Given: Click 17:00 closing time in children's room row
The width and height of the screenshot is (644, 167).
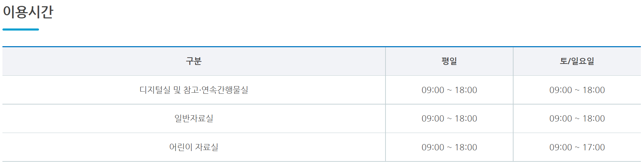Looking at the screenshot, I should pyautogui.click(x=594, y=147).
